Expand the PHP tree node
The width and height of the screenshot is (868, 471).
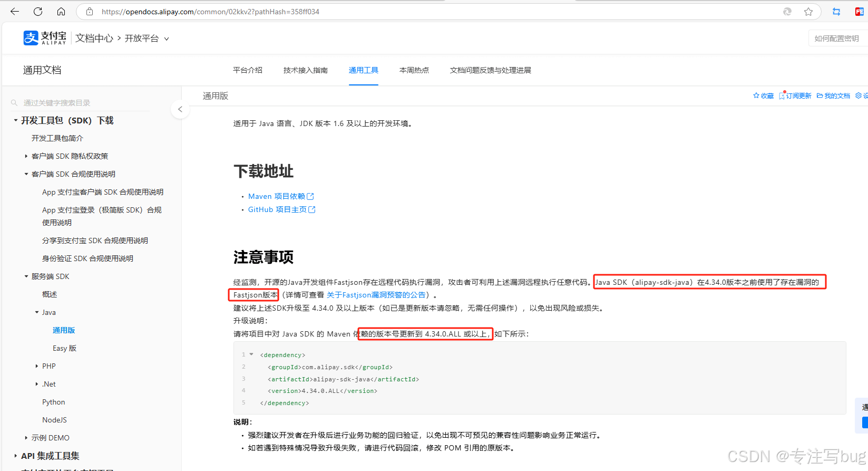pos(37,366)
